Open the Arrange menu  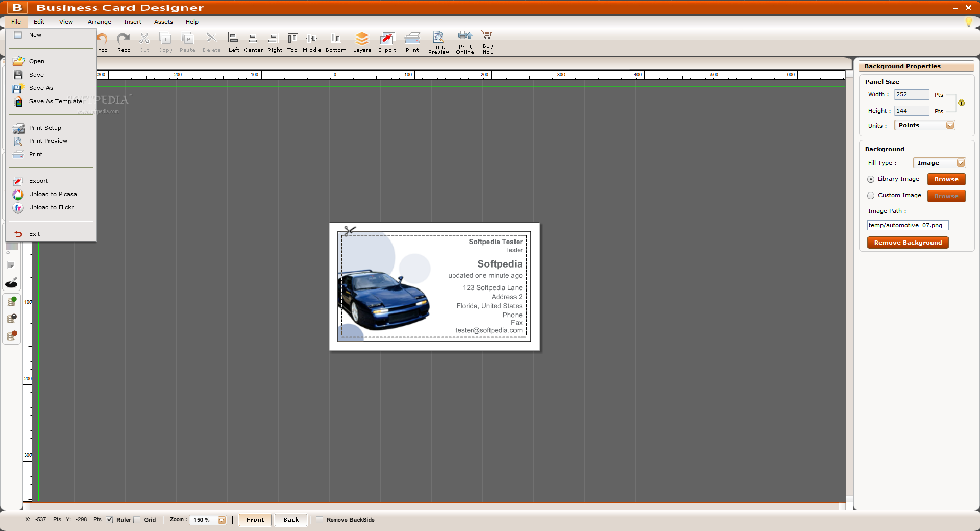pos(100,22)
